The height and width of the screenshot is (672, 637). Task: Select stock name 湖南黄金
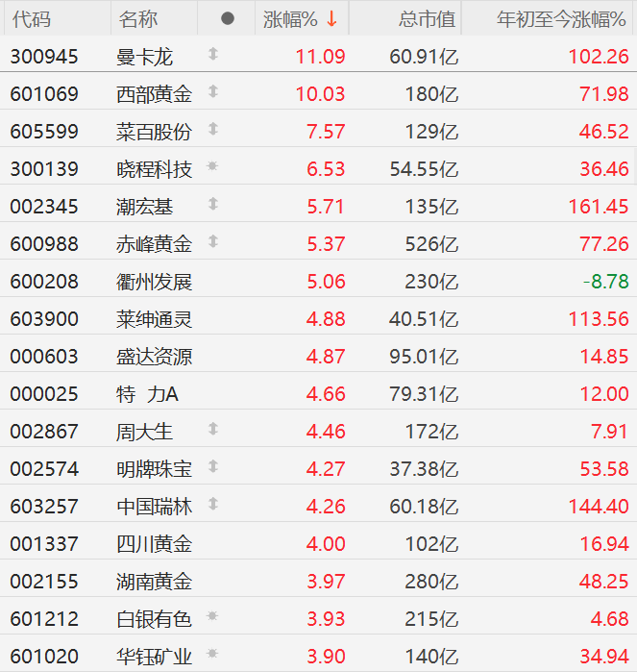pos(155,582)
